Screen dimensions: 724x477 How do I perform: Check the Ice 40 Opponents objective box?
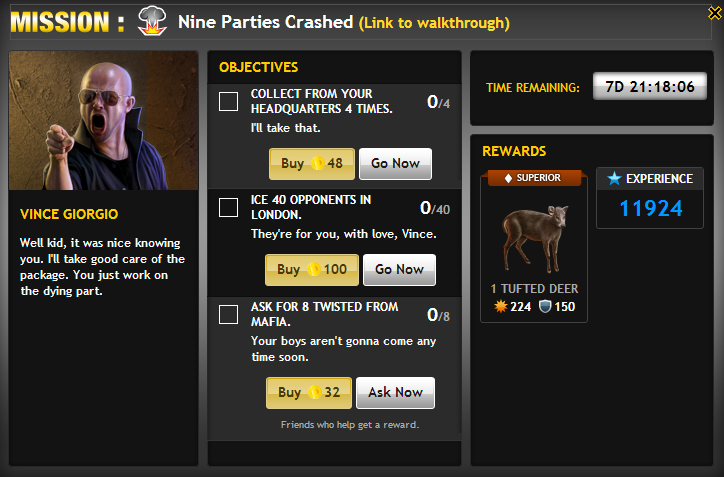[x=229, y=208]
